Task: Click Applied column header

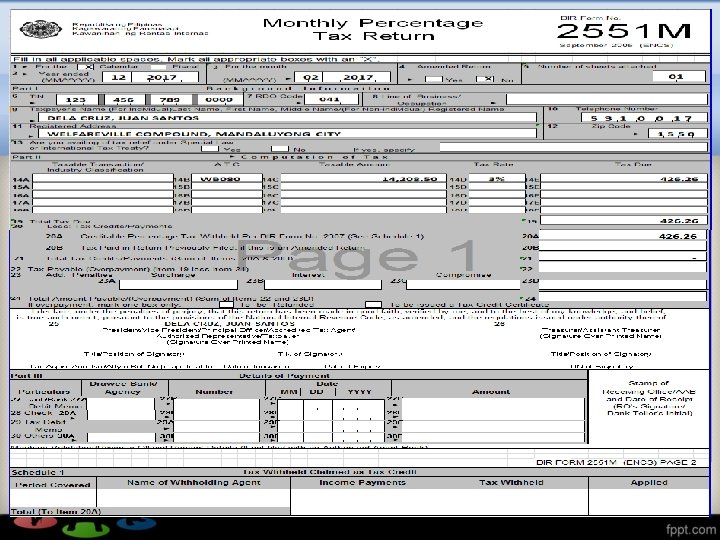Action: point(649,482)
